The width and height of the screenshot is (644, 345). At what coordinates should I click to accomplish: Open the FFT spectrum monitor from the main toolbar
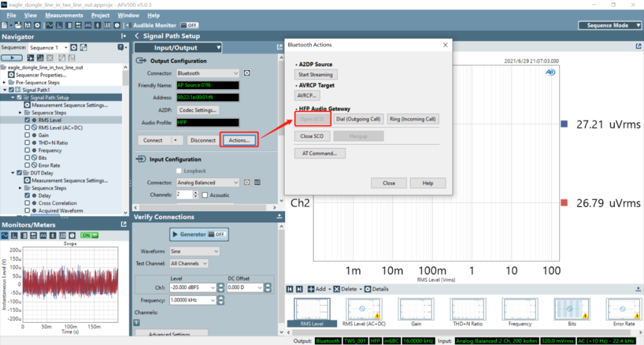(59, 25)
